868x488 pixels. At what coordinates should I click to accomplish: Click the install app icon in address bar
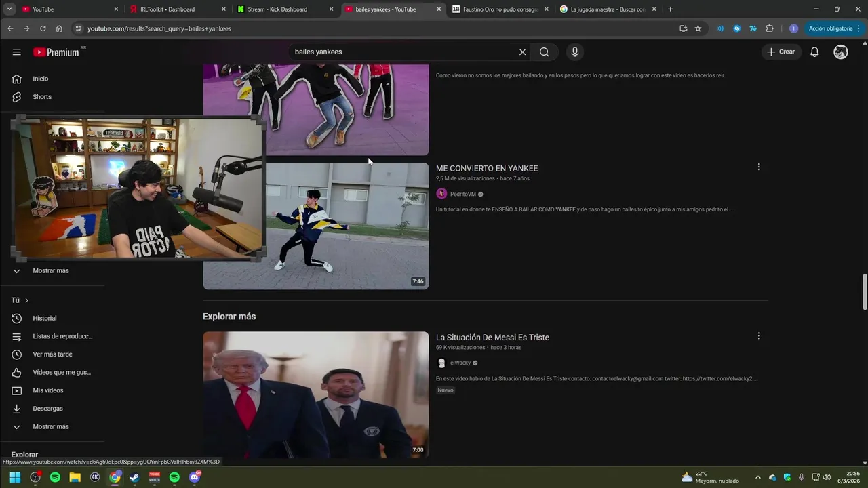pos(683,28)
